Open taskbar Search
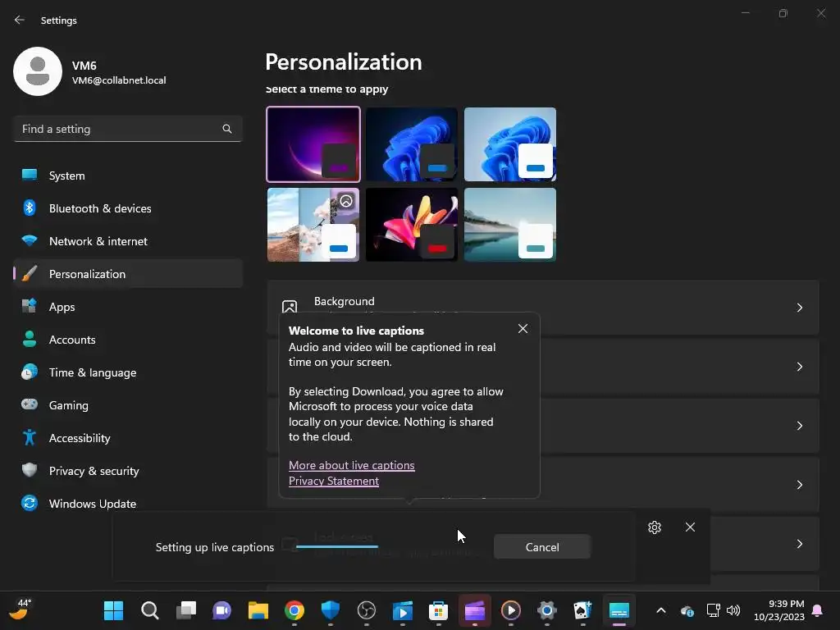 tap(149, 610)
